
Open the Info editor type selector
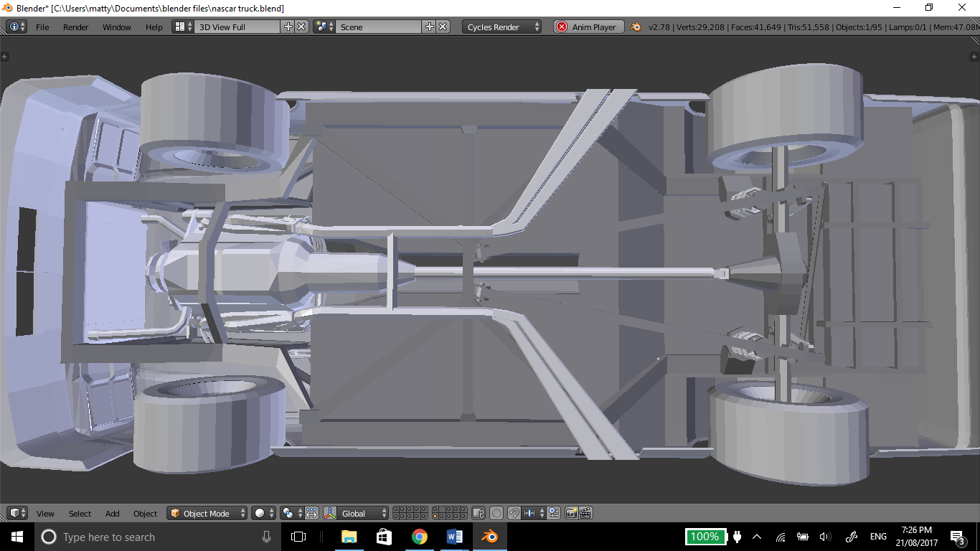(x=17, y=27)
